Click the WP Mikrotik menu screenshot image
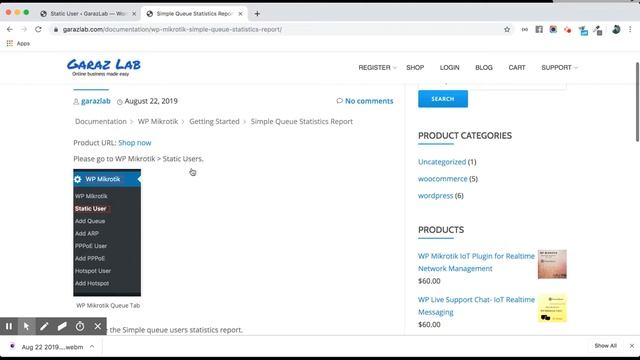 tap(107, 233)
